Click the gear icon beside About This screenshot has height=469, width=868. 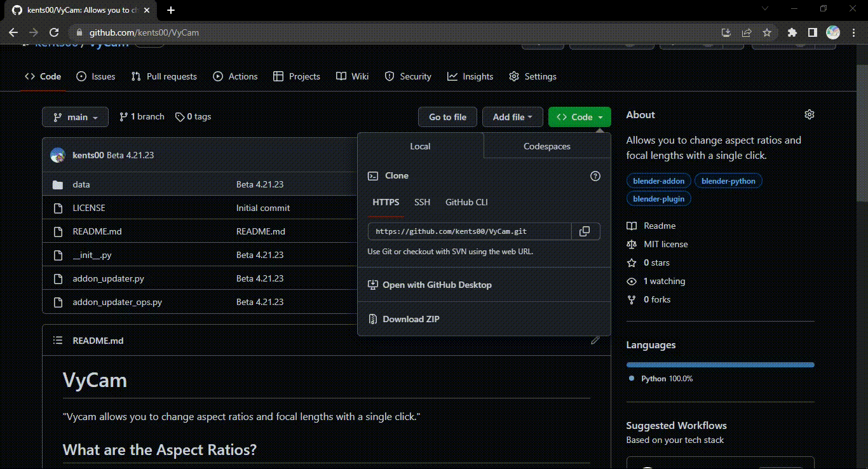point(809,115)
